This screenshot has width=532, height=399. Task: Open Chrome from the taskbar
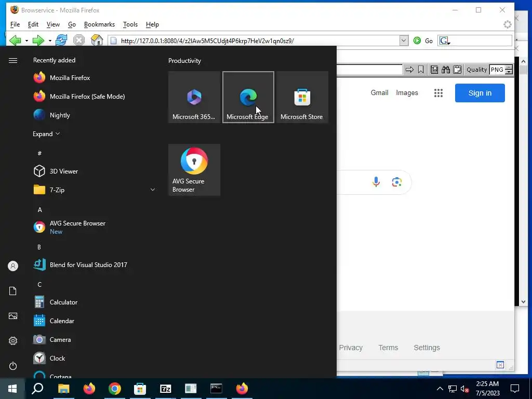(x=115, y=389)
